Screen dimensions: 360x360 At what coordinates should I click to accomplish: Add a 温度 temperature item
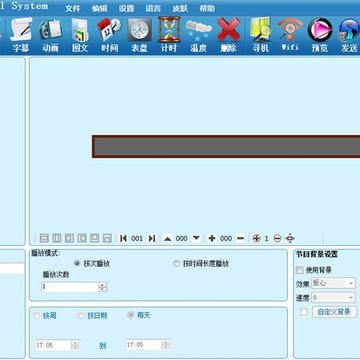coord(199,35)
